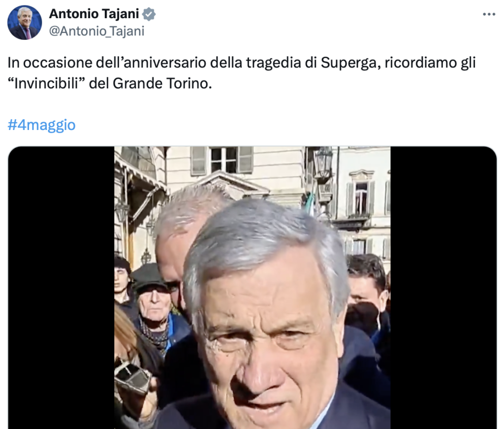Follow the #4maggio hashtag
The width and height of the screenshot is (504, 429).
click(41, 125)
